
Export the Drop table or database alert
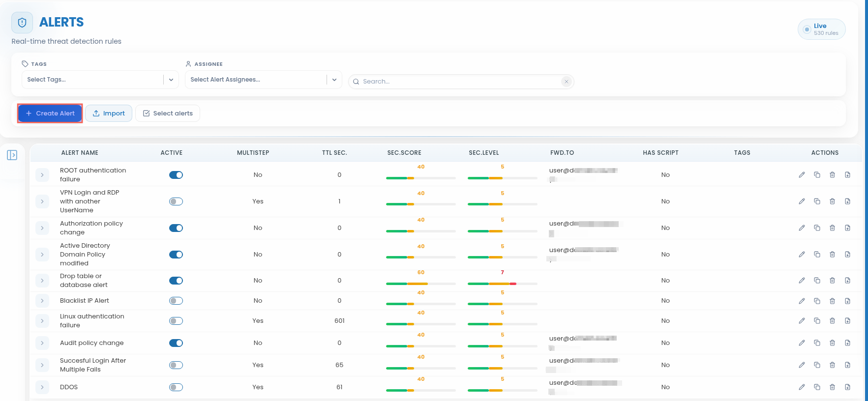point(847,281)
